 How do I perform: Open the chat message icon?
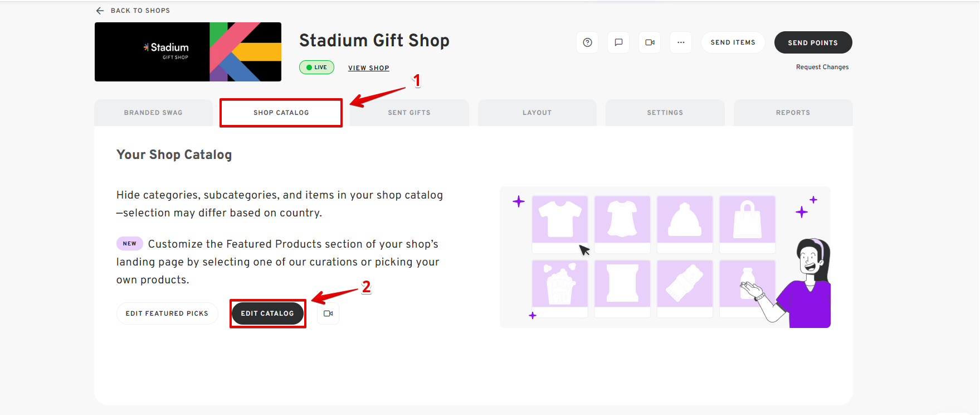tap(618, 42)
